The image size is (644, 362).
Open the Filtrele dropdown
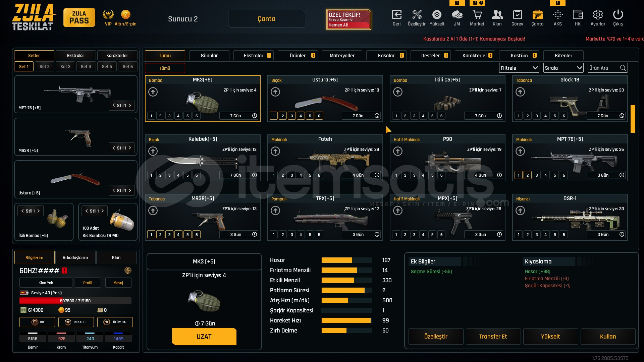[x=519, y=68]
